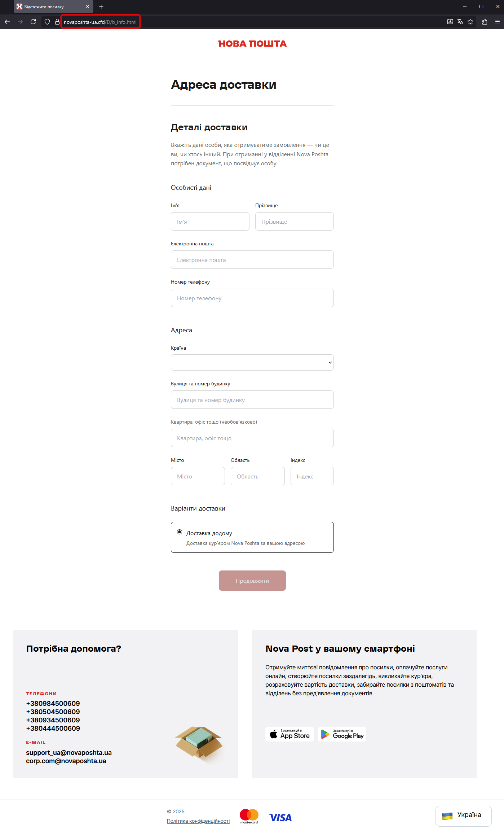The height and width of the screenshot is (831, 504).
Task: Select the Доставка додому radio option
Action: (x=180, y=532)
